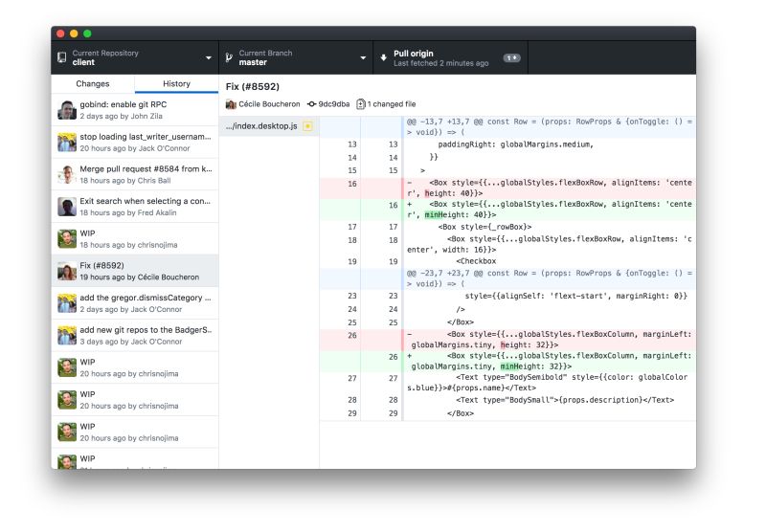Expand the Current Branch master dropdown arrow
766x532 pixels.
pyautogui.click(x=363, y=57)
